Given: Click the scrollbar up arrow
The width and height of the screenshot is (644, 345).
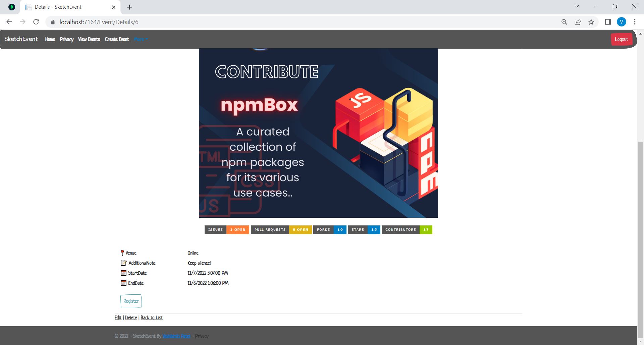Looking at the screenshot, I should (x=640, y=34).
